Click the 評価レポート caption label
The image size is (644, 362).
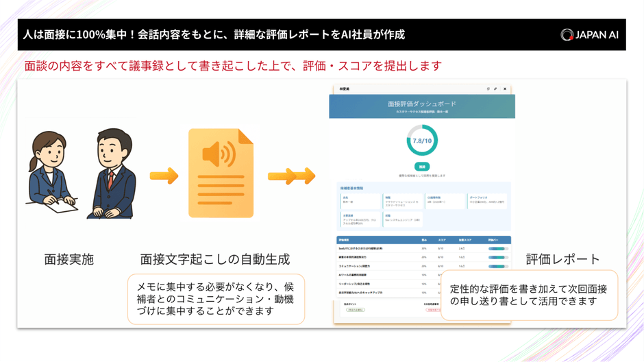click(x=562, y=259)
